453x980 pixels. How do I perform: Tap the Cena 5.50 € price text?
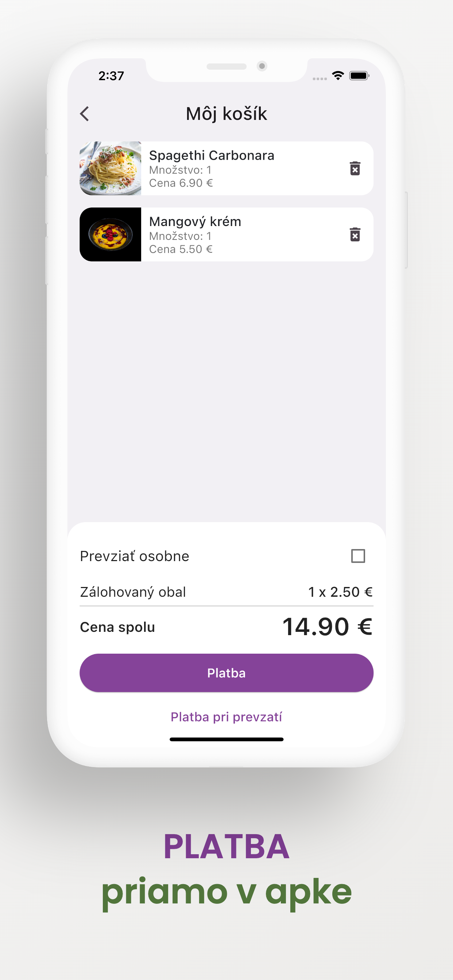(181, 249)
